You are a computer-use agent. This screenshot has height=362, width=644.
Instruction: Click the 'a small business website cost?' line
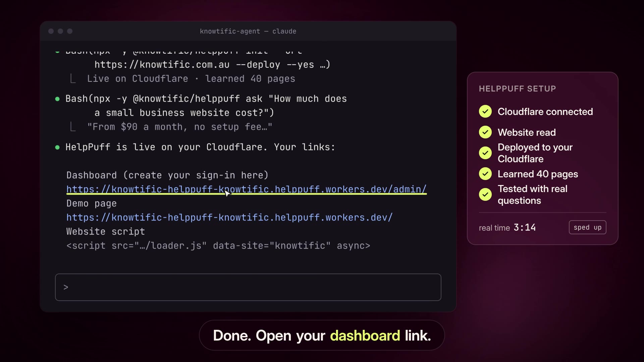pos(184,113)
